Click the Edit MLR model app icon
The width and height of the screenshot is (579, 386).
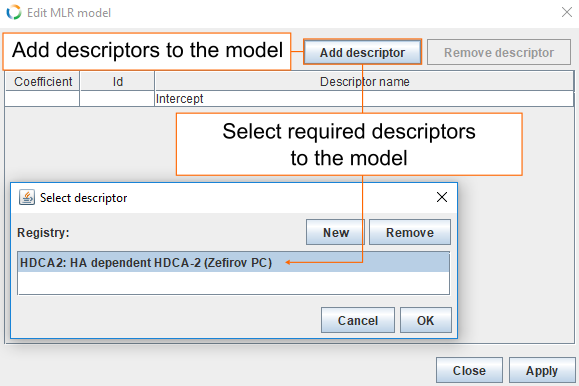(14, 12)
